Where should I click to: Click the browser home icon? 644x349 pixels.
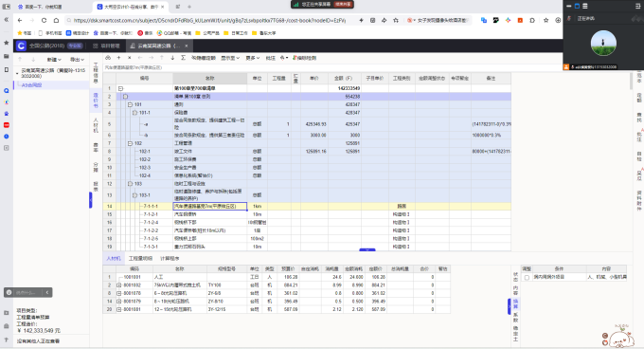56,20
